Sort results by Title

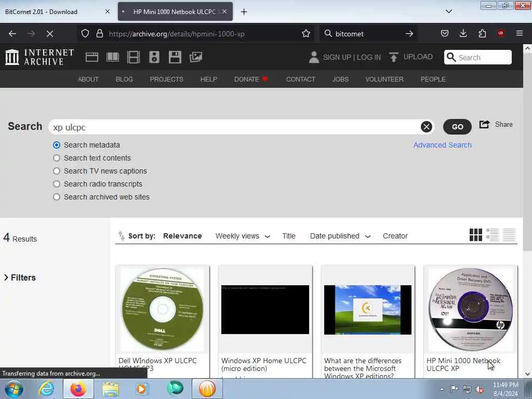pos(289,236)
